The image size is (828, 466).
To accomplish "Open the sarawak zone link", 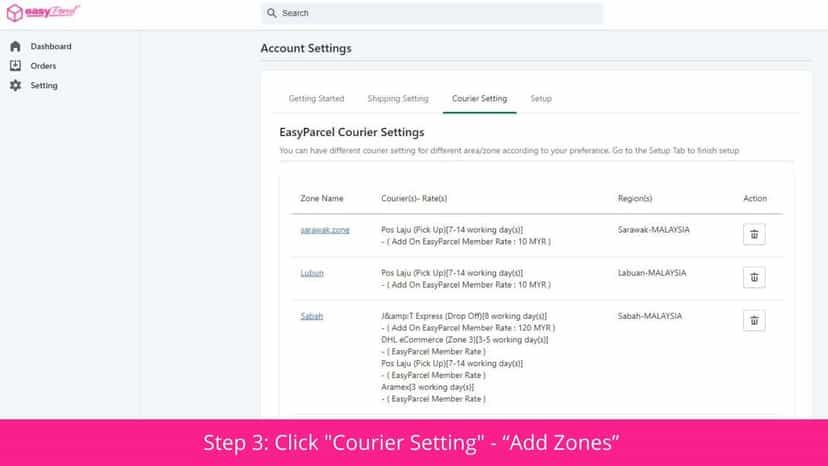I will pyautogui.click(x=325, y=230).
